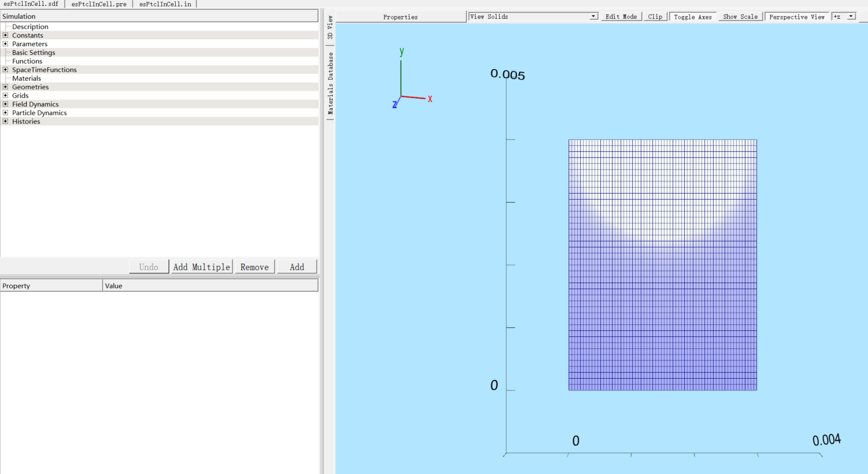Switch to esPtclInCell.pre tab
Image resolution: width=868 pixels, height=474 pixels.
point(99,4)
